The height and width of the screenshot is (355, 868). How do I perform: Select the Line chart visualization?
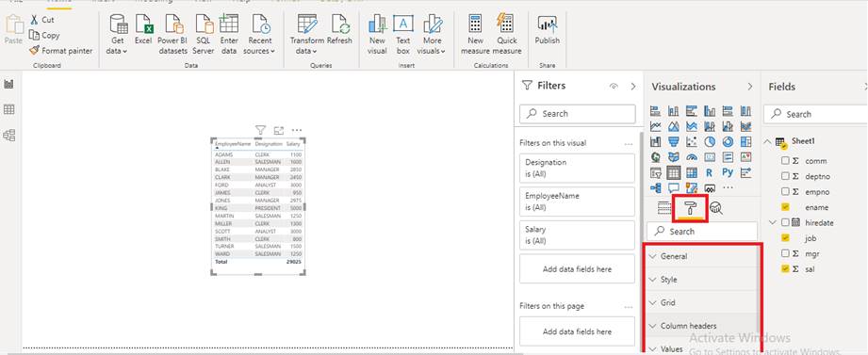[655, 126]
